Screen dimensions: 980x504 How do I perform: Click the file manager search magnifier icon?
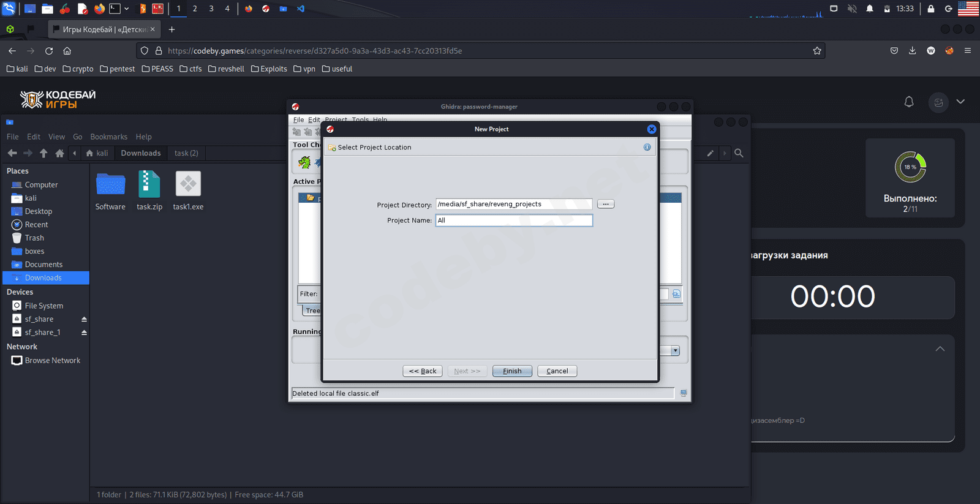pyautogui.click(x=739, y=153)
